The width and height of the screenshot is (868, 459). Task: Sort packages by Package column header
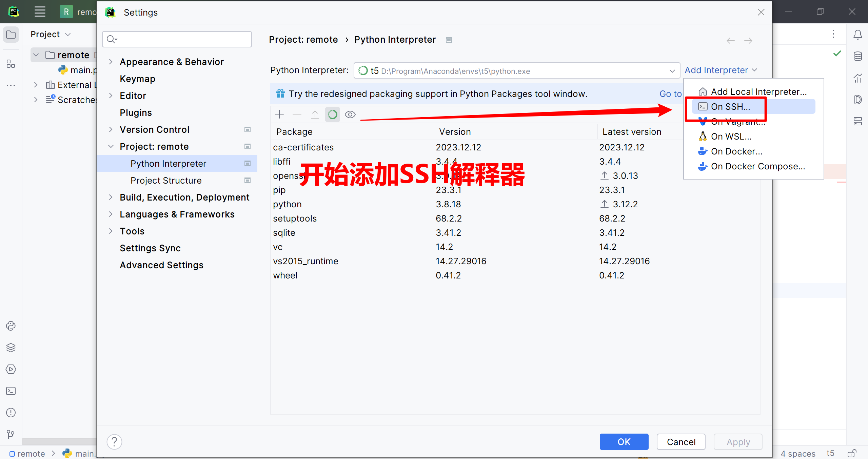(x=352, y=132)
